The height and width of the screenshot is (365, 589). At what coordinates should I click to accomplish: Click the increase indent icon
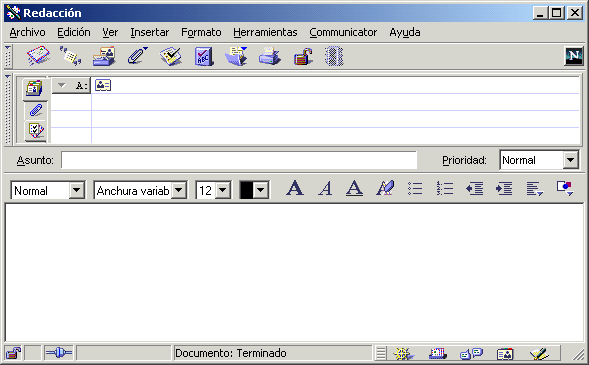point(504,188)
